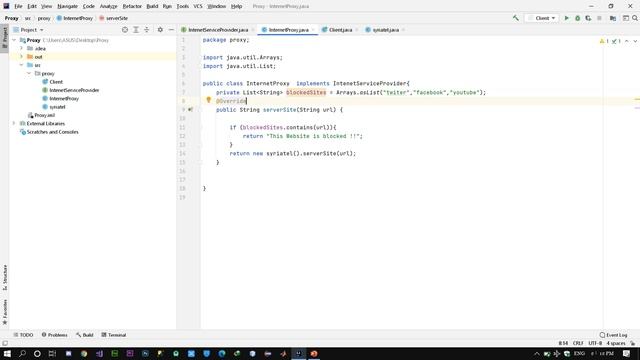This screenshot has width=640, height=360.
Task: Click the greyed-out Stop button in the toolbar
Action: [599, 18]
